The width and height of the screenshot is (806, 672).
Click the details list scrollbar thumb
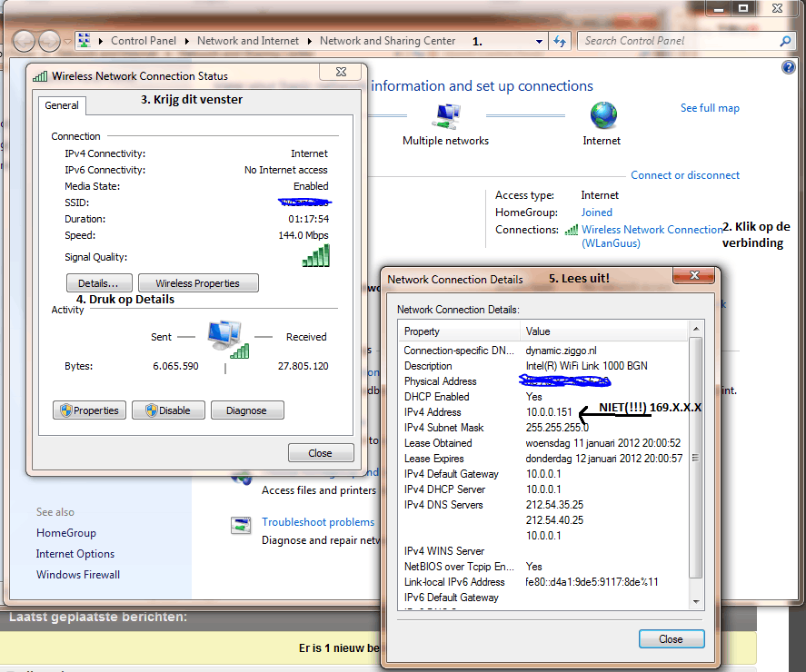(696, 458)
